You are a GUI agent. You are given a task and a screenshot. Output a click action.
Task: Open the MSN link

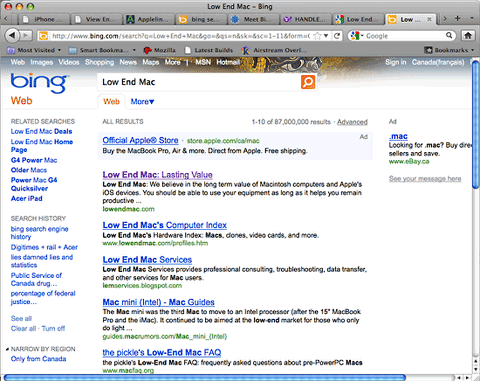(203, 62)
